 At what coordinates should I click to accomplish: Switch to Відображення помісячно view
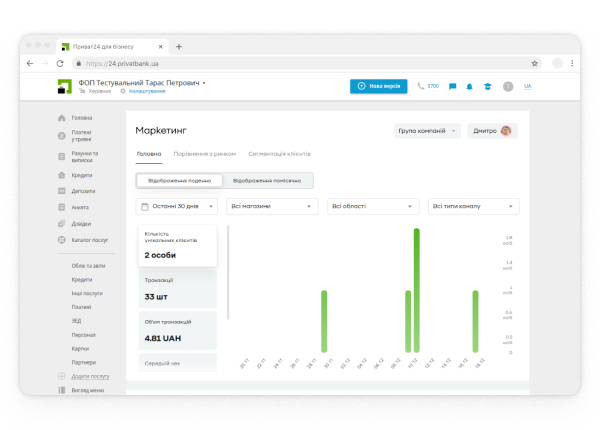(266, 180)
